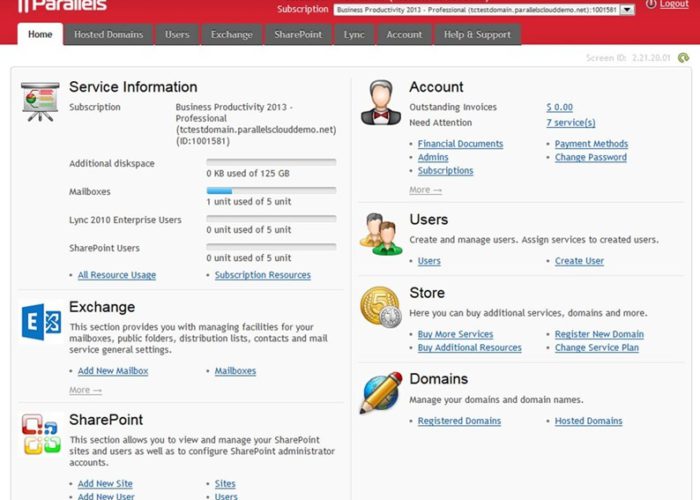Click the Exchange logo icon
The height and width of the screenshot is (500, 700).
(x=41, y=322)
